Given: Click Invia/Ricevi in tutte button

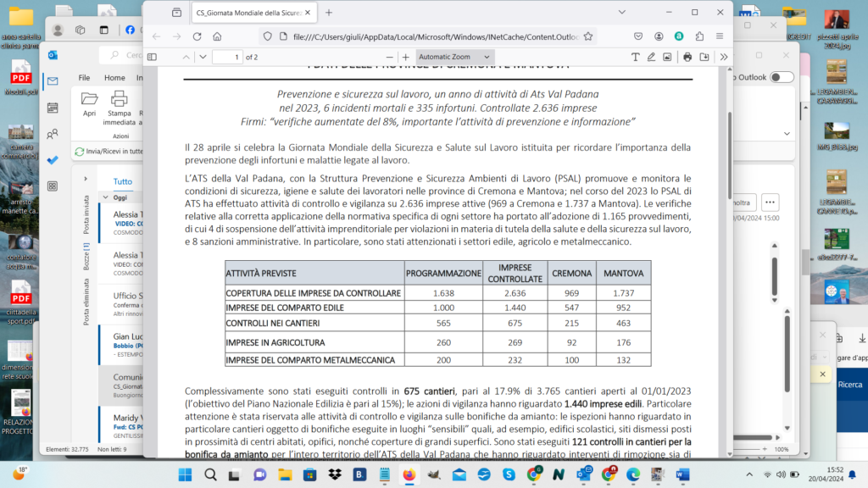Looking at the screenshot, I should (106, 151).
